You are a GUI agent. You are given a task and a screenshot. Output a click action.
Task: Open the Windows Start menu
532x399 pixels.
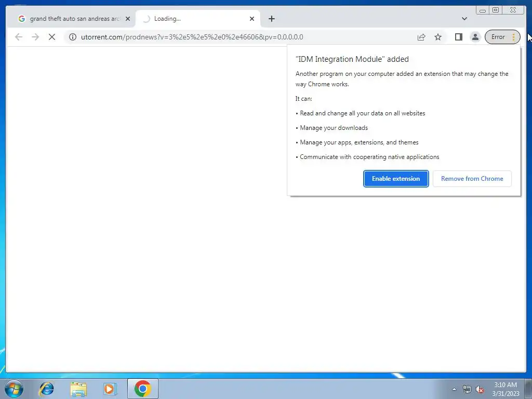14,389
